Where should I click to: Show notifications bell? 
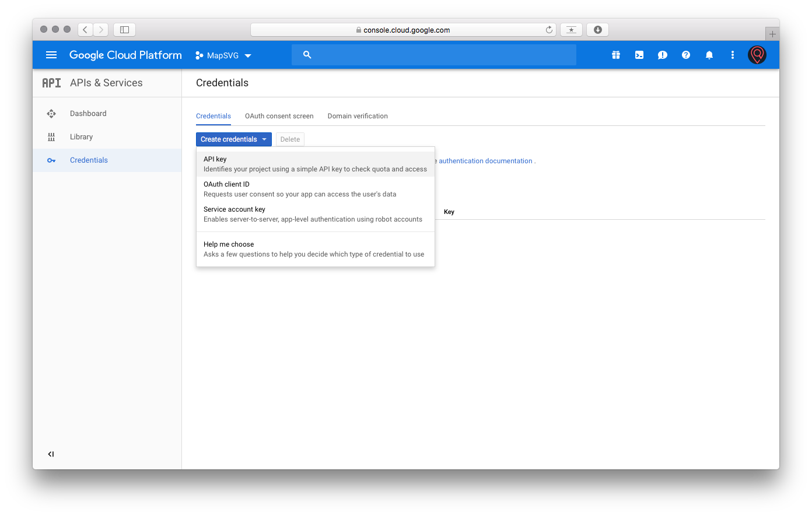(x=709, y=55)
